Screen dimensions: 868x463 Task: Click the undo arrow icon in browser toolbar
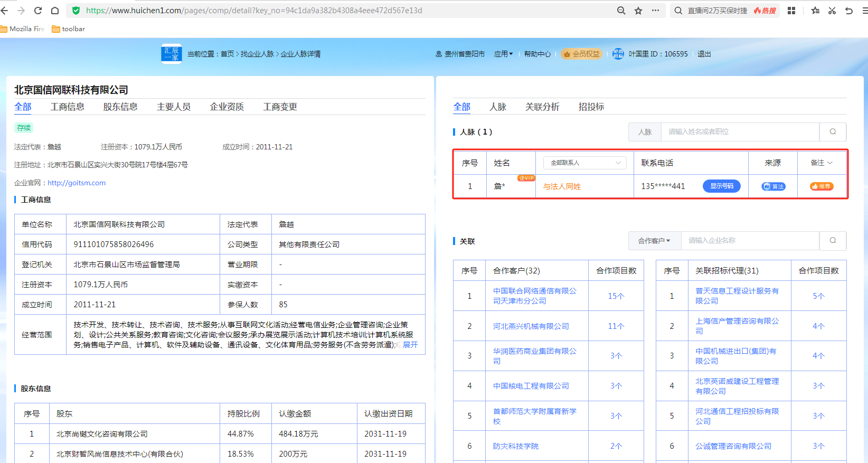(x=849, y=11)
